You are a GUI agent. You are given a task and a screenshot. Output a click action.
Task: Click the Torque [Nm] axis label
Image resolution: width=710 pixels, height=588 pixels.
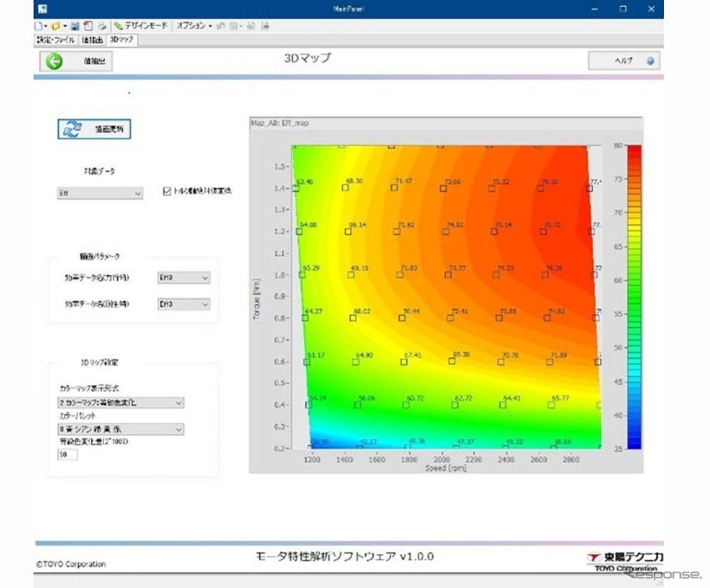click(257, 299)
